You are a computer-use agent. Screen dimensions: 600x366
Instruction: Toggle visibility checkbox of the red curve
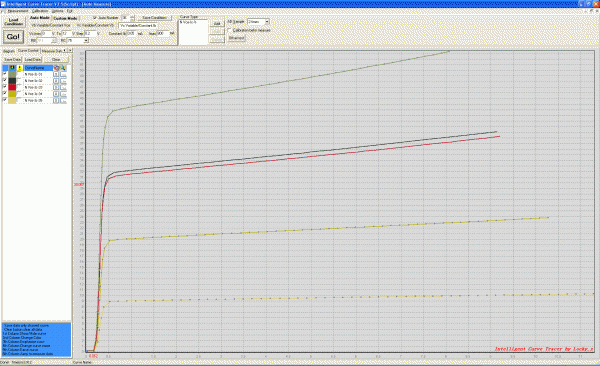coord(5,87)
